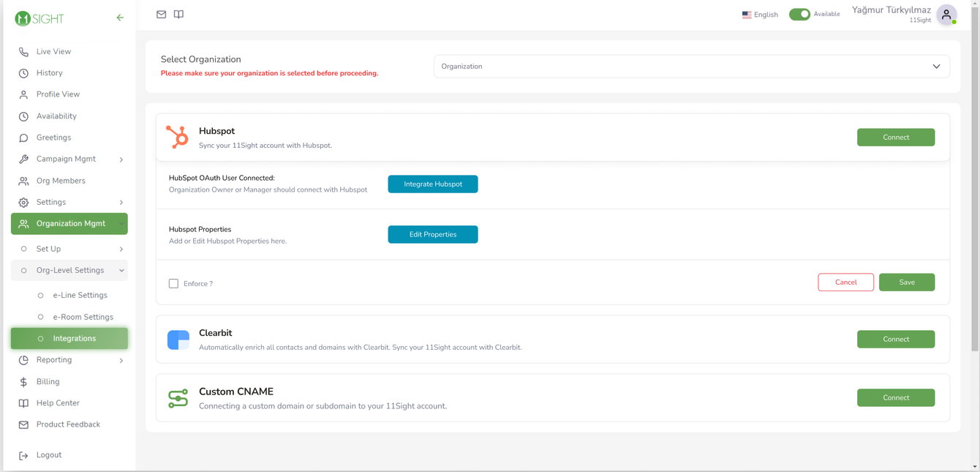Cancel Hubspot changes
Viewport: 980px width, 472px height.
845,282
